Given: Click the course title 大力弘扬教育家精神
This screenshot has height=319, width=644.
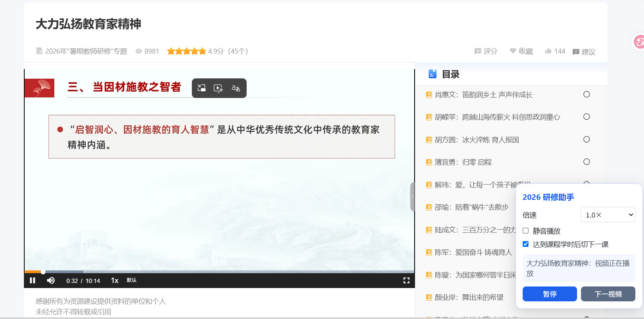Looking at the screenshot, I should pyautogui.click(x=88, y=24).
